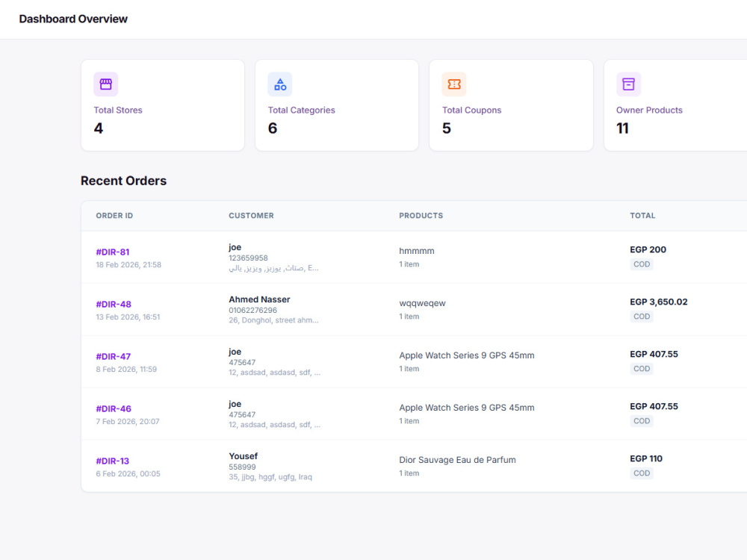
Task: Click the Total Stores count 4
Action: (x=98, y=128)
